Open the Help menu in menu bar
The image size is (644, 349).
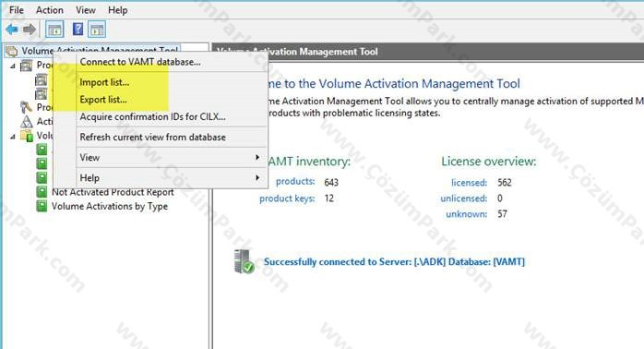pos(118,10)
